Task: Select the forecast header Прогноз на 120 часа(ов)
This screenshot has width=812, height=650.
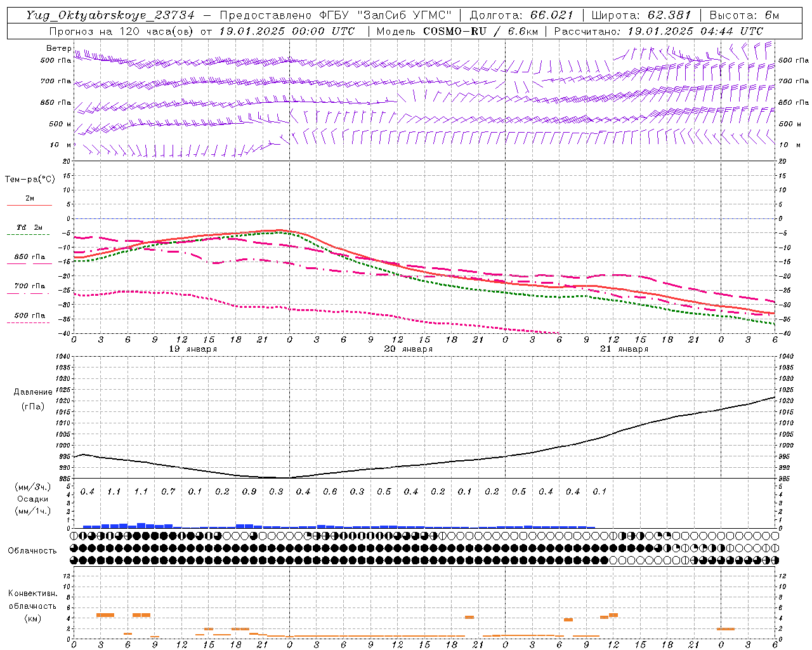Action: click(122, 31)
